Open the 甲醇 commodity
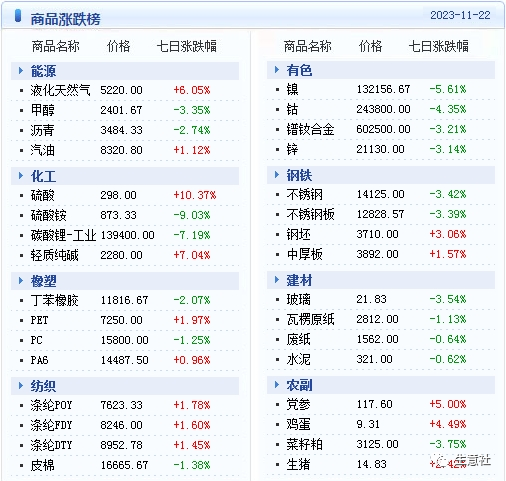The image size is (506, 481). [42, 110]
